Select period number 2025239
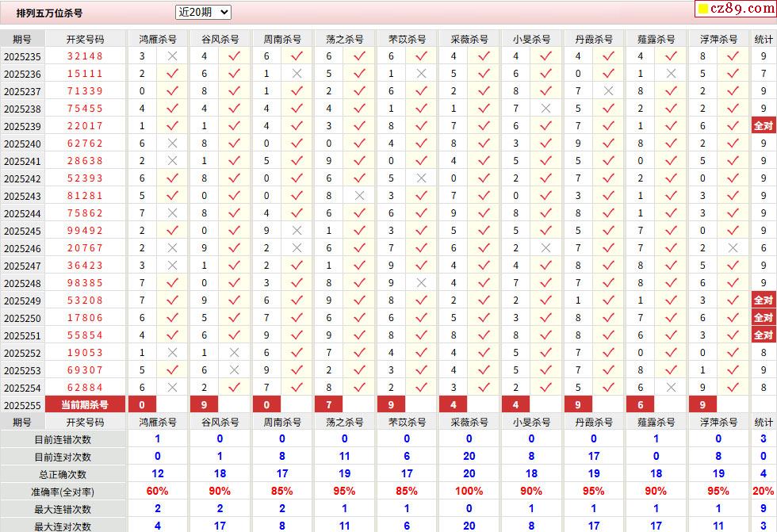Viewport: 777px width, 532px height. (22, 126)
